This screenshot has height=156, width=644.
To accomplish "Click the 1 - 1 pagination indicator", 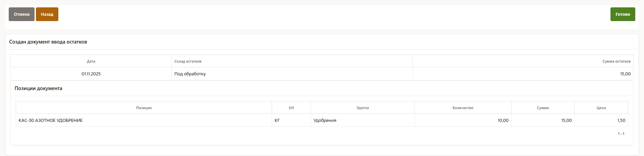I will [621, 134].
